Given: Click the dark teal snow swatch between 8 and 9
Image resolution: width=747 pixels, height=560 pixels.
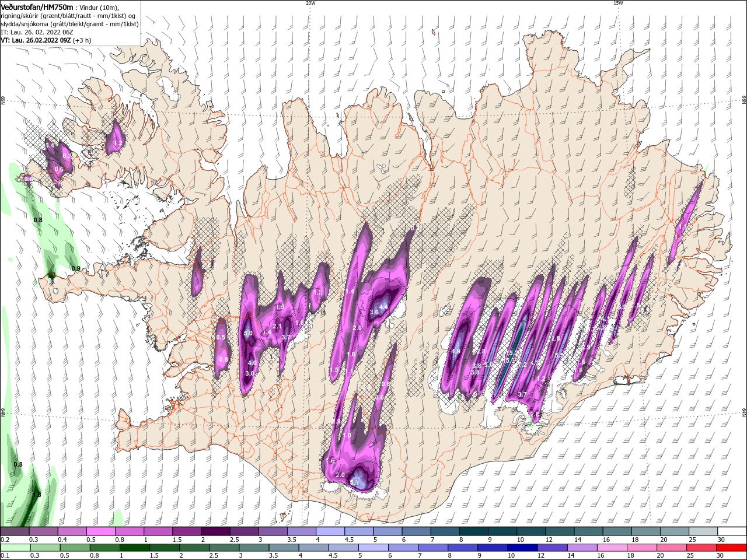Looking at the screenshot, I should (x=474, y=531).
